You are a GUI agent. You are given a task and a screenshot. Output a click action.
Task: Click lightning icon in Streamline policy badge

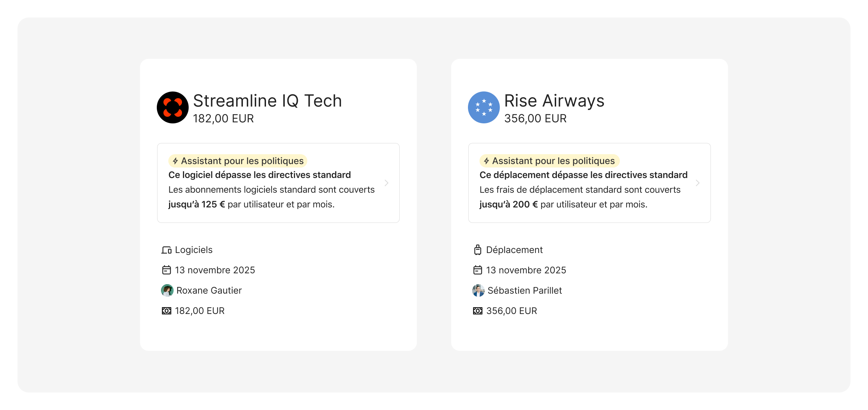175,161
